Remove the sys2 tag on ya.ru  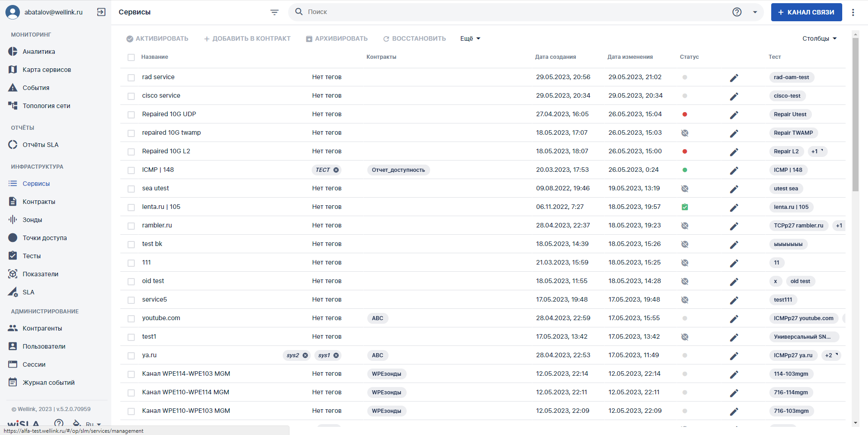pos(305,355)
